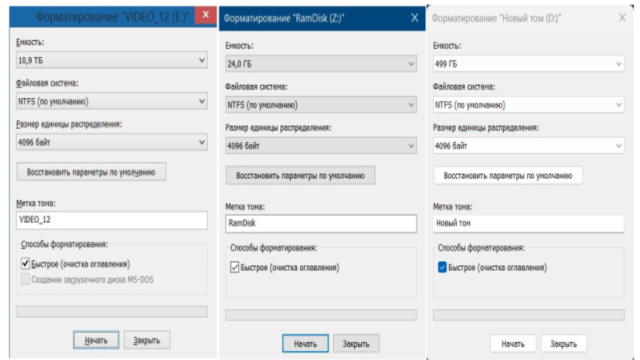Expand the 24,0 ГБ capacity dropdown

pyautogui.click(x=321, y=64)
